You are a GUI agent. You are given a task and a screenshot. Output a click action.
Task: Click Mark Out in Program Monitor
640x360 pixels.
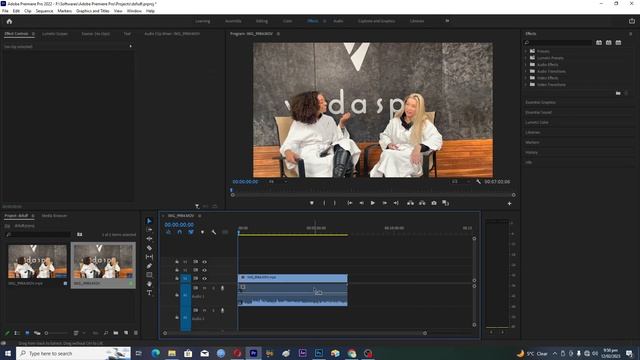[335, 203]
